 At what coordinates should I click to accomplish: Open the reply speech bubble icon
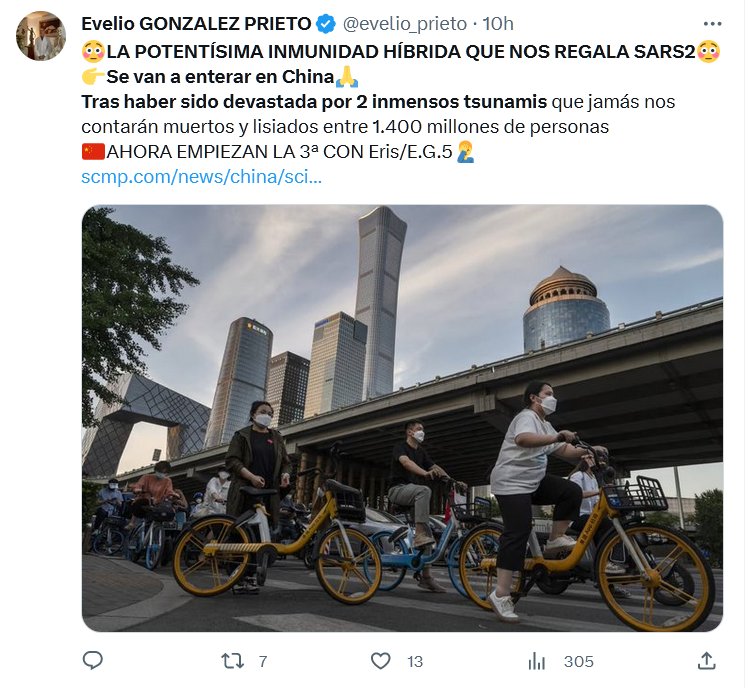(x=93, y=661)
